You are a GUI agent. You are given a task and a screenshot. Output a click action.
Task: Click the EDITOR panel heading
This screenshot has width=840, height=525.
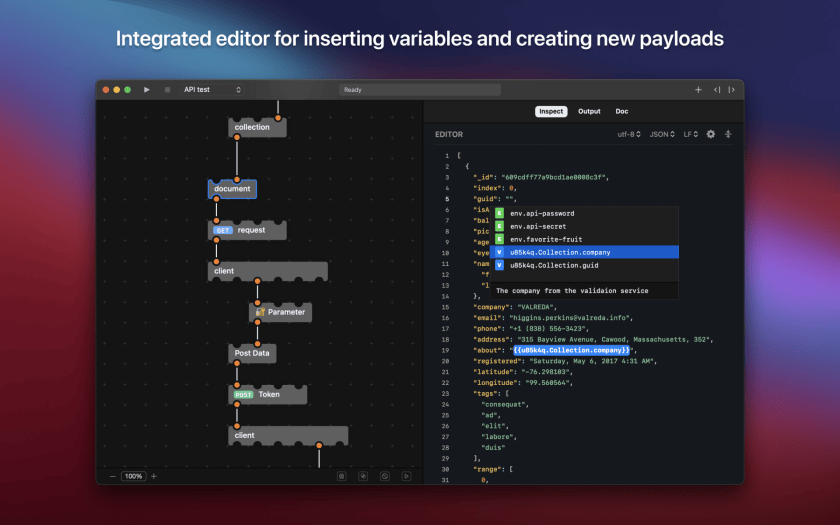(x=449, y=134)
